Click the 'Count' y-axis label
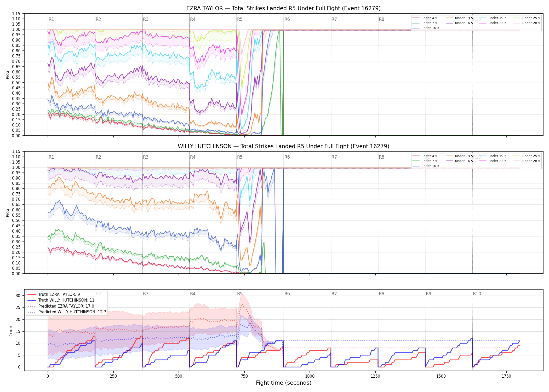The image size is (549, 392). (x=11, y=330)
